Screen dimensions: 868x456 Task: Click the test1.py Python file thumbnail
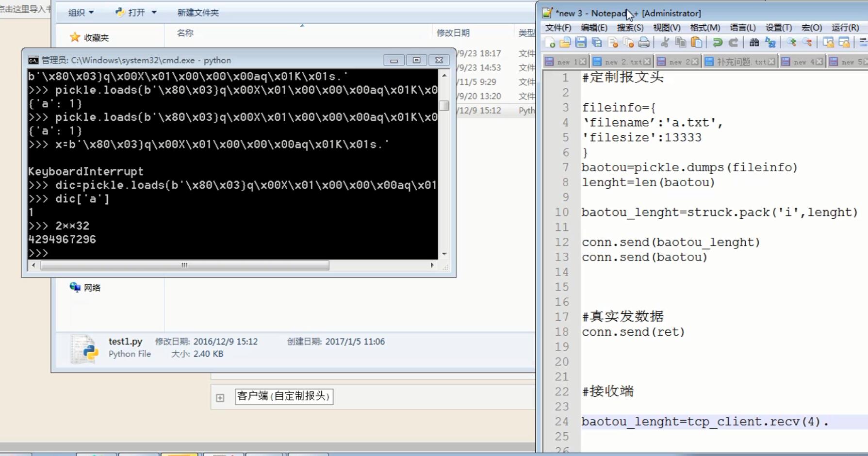pos(84,349)
